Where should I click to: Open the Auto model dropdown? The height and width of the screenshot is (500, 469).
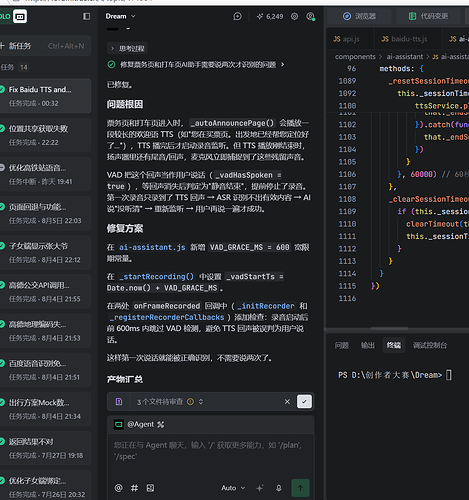tap(233, 488)
